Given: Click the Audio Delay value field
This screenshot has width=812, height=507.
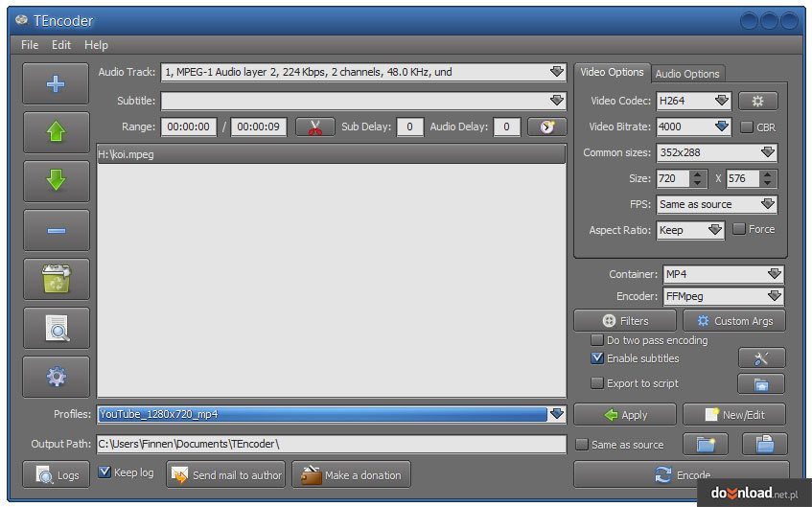Looking at the screenshot, I should coord(506,127).
